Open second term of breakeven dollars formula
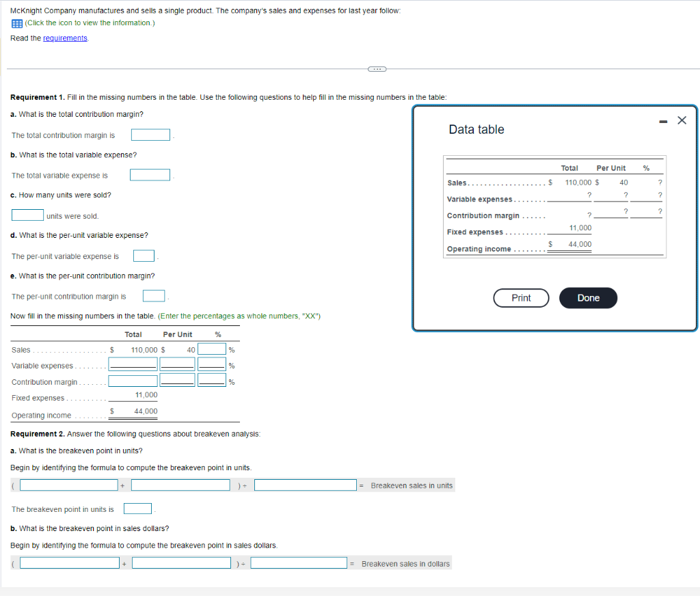The width and height of the screenshot is (700, 596). coord(182,563)
